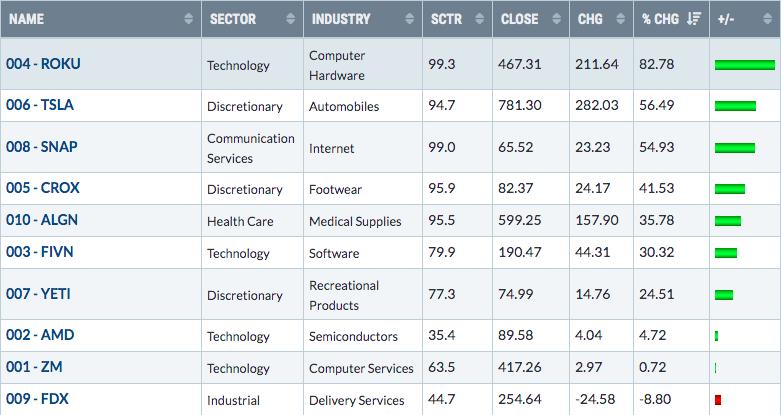Open the 004 - ROKU symbol link
Viewport: 781px width, 415px height.
tap(43, 64)
